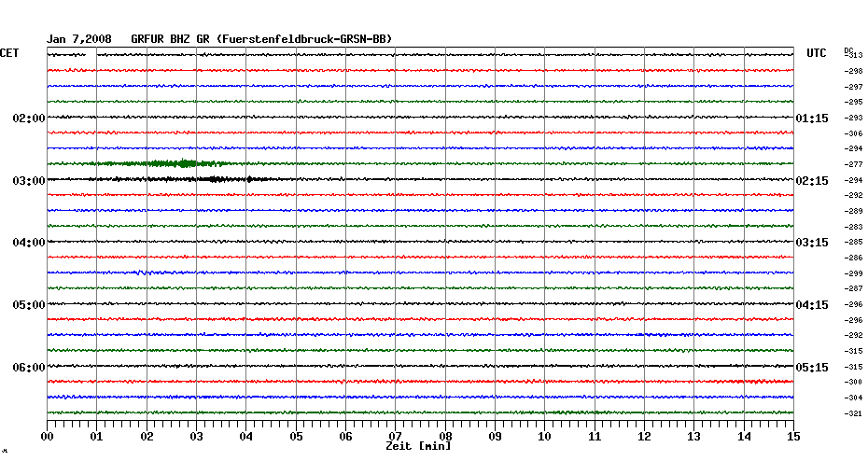The image size is (868, 461).
Task: Click the DC offset value -299
Action: [x=854, y=273]
